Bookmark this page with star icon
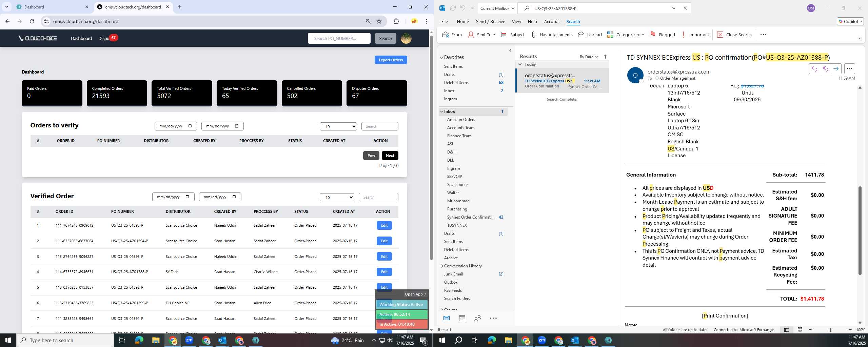 point(379,21)
